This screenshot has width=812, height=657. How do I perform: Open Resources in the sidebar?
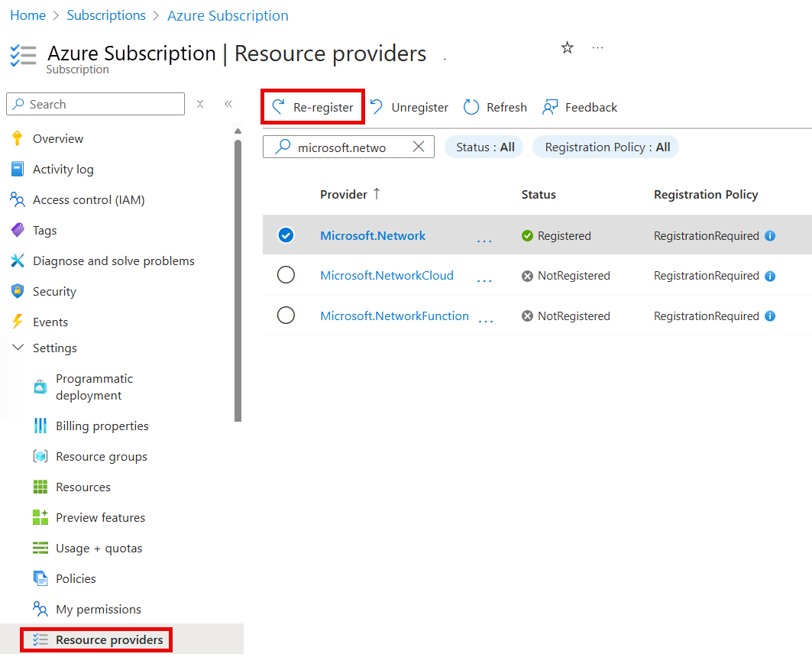82,487
